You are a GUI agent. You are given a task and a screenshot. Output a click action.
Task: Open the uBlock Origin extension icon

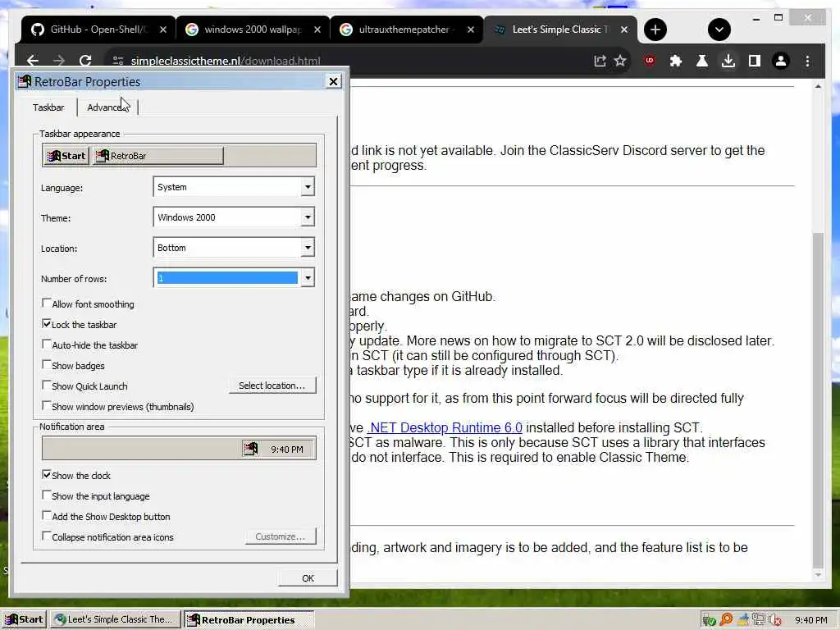[650, 61]
